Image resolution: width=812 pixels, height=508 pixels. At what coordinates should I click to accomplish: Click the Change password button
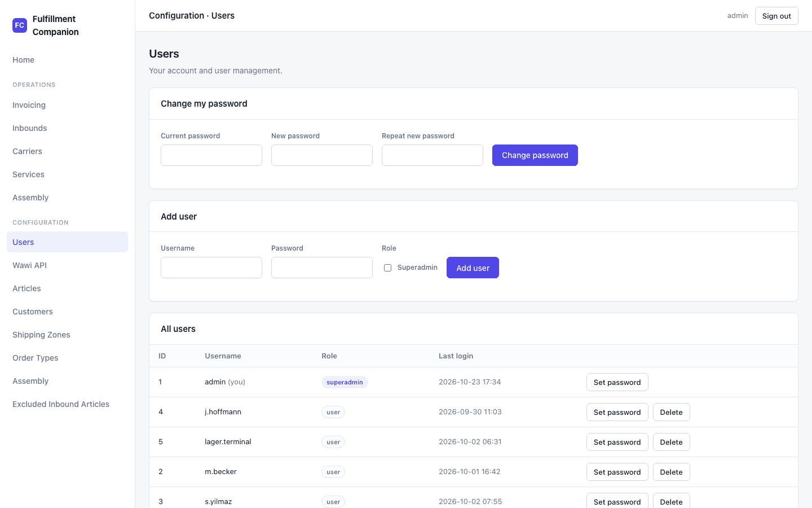click(535, 155)
